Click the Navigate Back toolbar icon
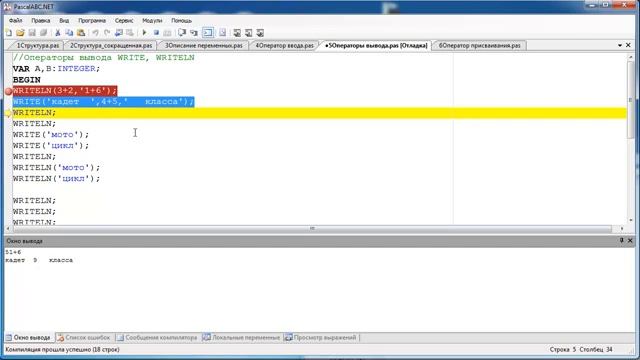Image resolution: width=640 pixels, height=360 pixels. [x=119, y=33]
